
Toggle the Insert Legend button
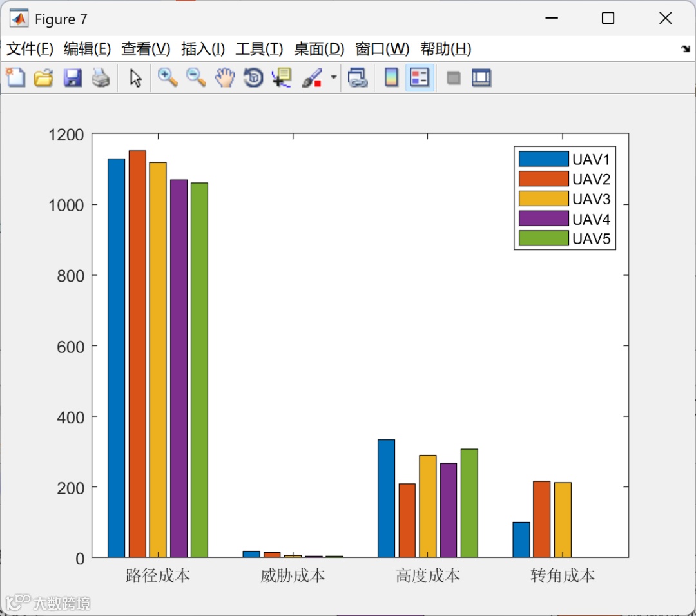[x=420, y=78]
